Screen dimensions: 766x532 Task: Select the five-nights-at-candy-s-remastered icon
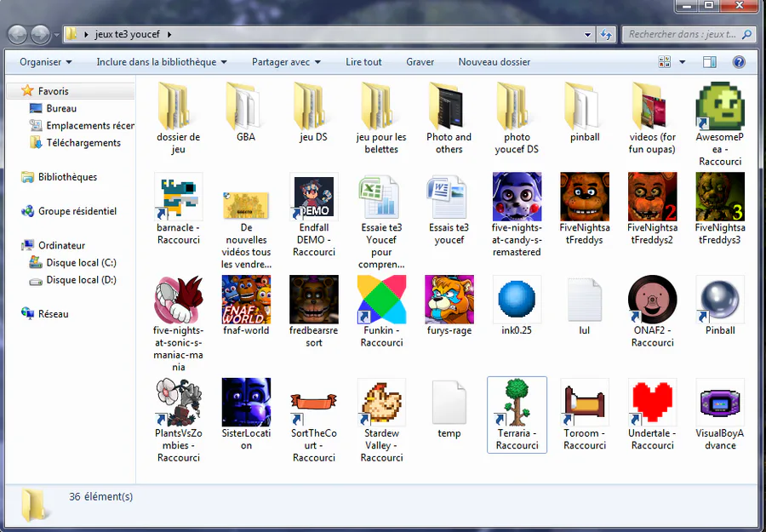(517, 197)
